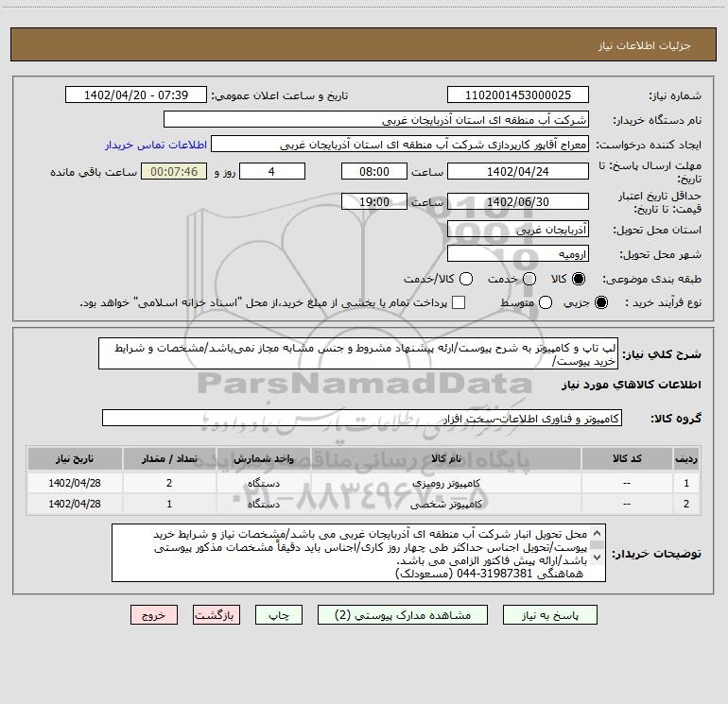Select the کالا/خدمت radio button
Viewport: 728px width, 704px height.
[x=466, y=279]
